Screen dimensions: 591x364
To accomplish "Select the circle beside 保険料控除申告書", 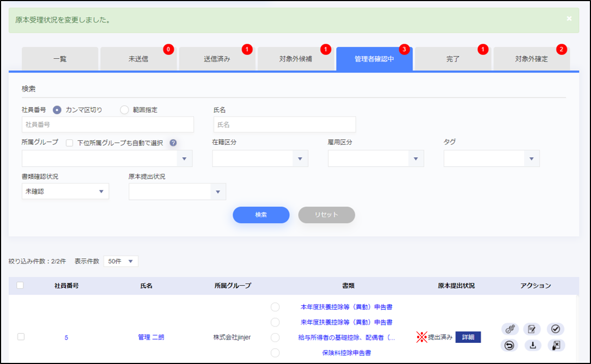I will click(275, 353).
